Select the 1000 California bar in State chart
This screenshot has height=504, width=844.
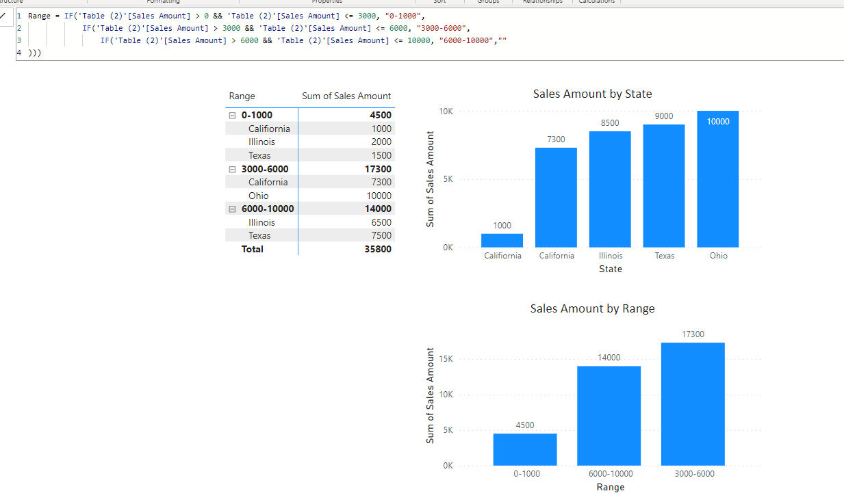tap(502, 241)
